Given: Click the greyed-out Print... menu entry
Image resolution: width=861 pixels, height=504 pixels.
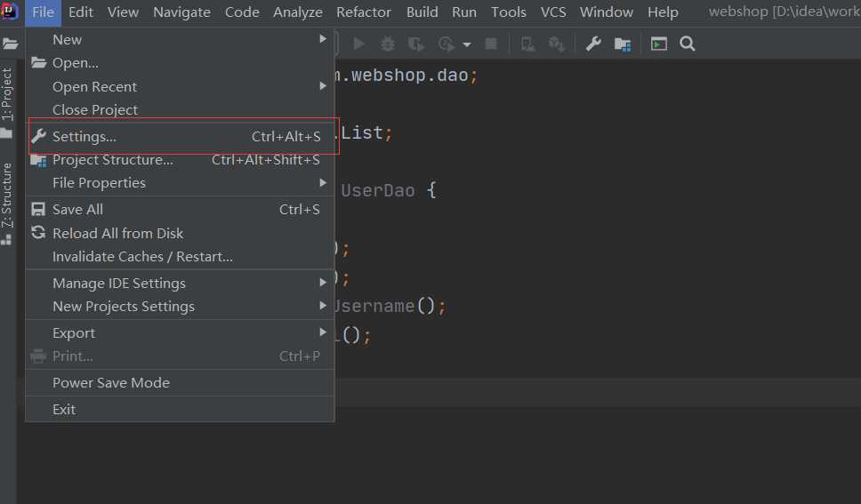Looking at the screenshot, I should tap(180, 356).
